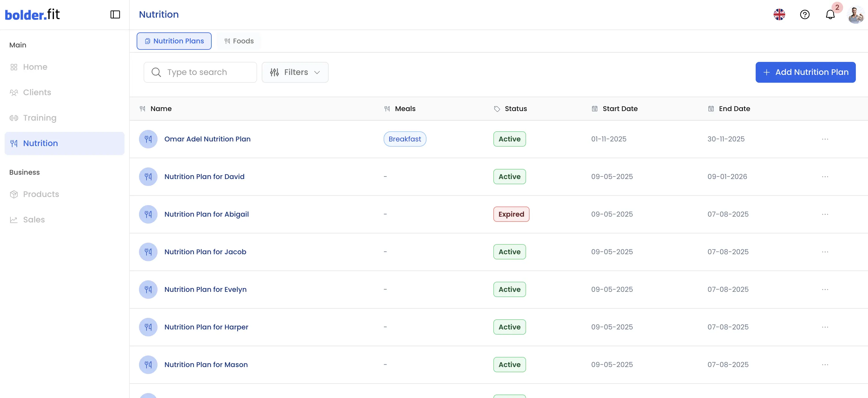Open Nutrition Plan for Evelyn
This screenshot has width=868, height=398.
click(205, 290)
